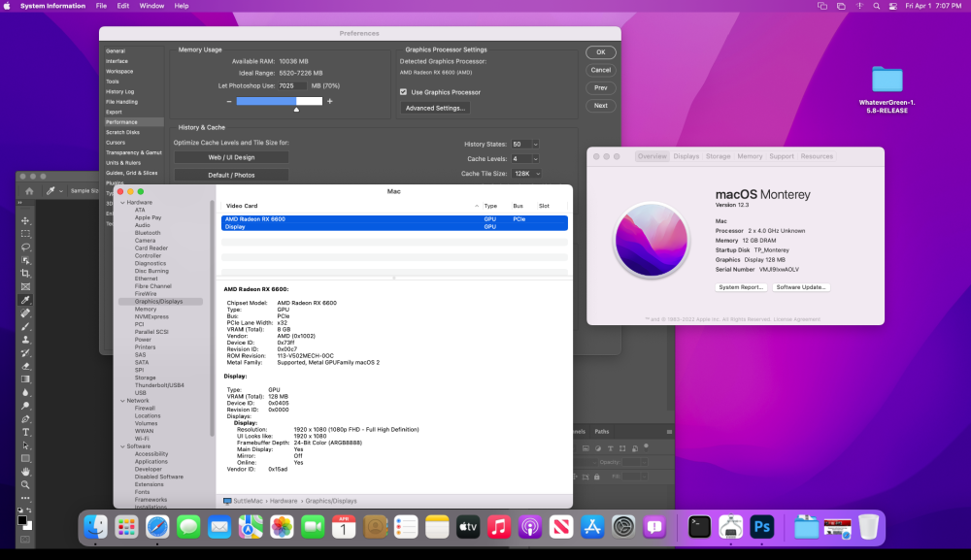This screenshot has width=971, height=560.
Task: Select the Clone Stamp tool
Action: tap(25, 340)
